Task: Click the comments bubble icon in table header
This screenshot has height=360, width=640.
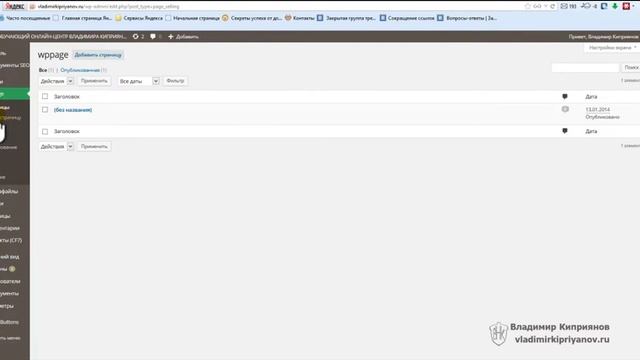Action: pos(565,97)
